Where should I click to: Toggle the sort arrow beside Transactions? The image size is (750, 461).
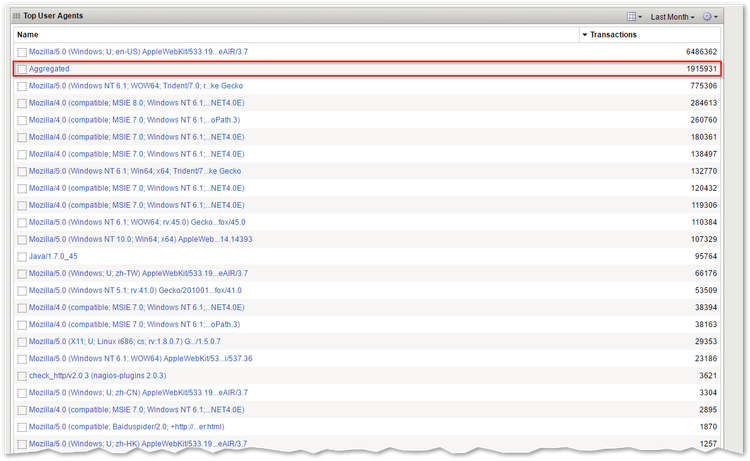click(585, 35)
